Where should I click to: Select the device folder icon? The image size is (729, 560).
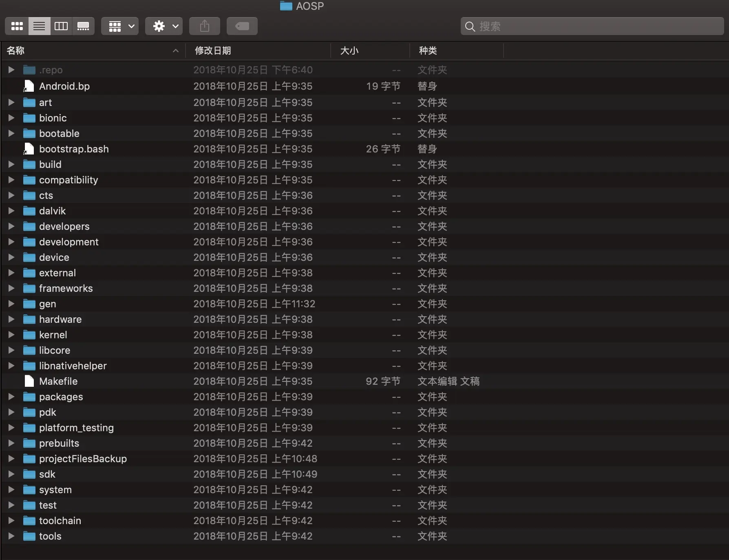[29, 257]
